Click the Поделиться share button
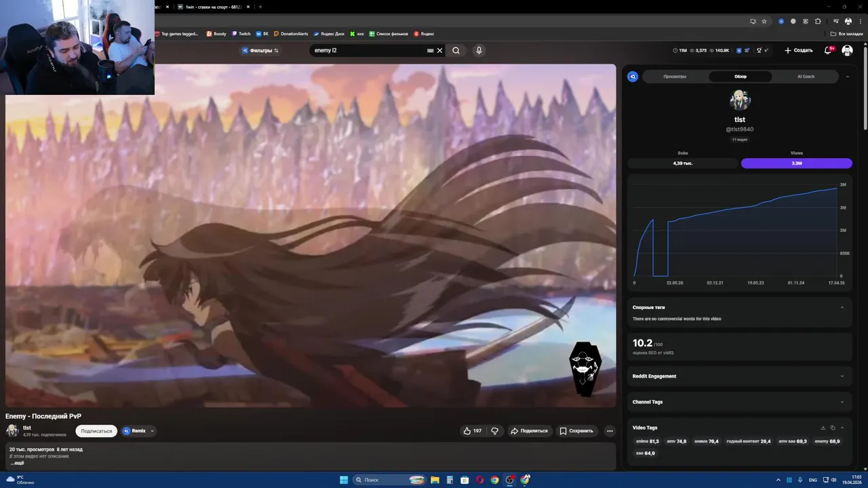 coord(529,431)
